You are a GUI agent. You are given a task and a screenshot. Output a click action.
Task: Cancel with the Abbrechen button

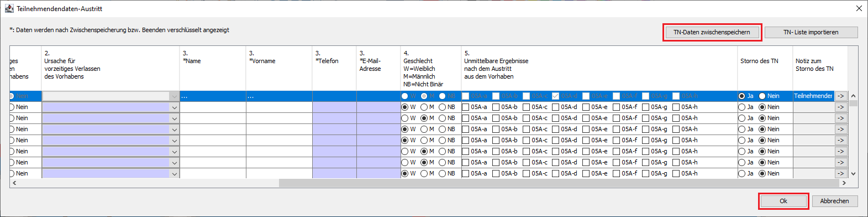pos(834,201)
